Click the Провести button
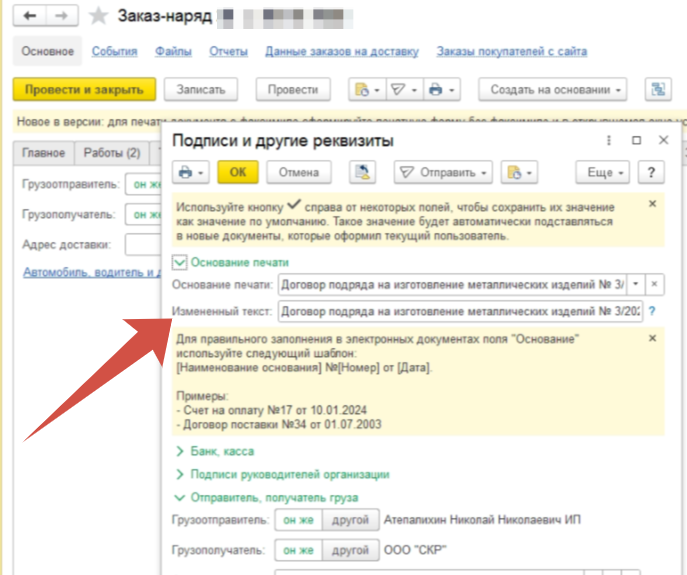The image size is (687, 575). tap(293, 90)
